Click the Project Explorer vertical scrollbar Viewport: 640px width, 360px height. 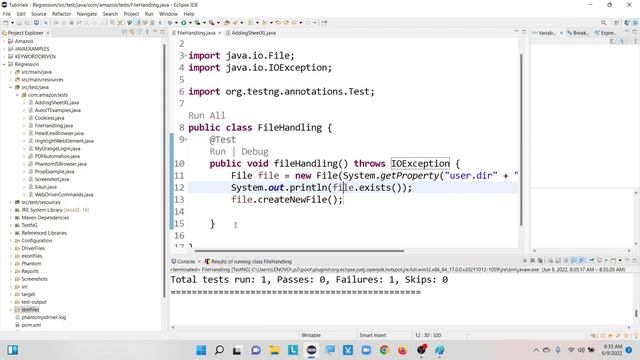point(164,171)
